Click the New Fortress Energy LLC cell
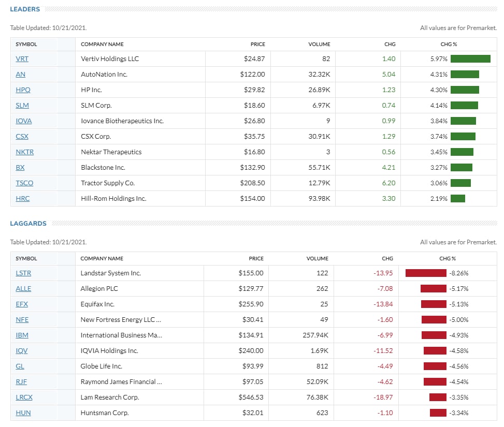Screen dimensions: 504x427 coord(121,320)
